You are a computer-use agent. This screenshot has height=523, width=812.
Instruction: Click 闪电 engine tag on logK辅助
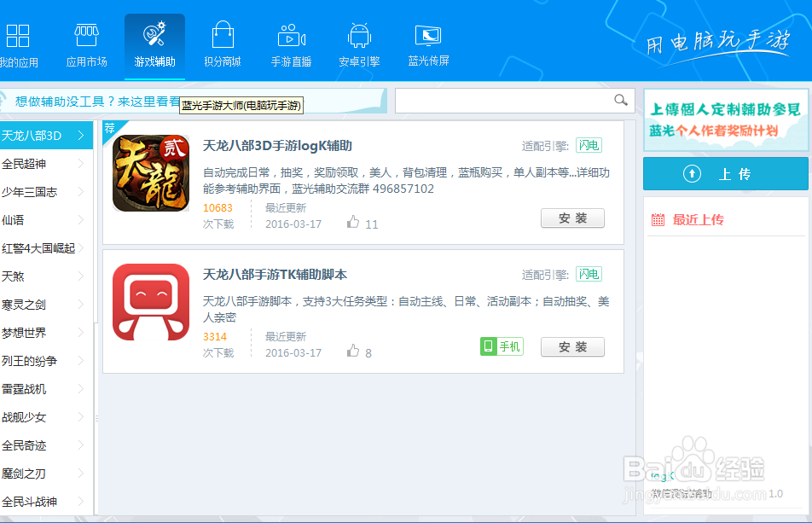pyautogui.click(x=589, y=145)
